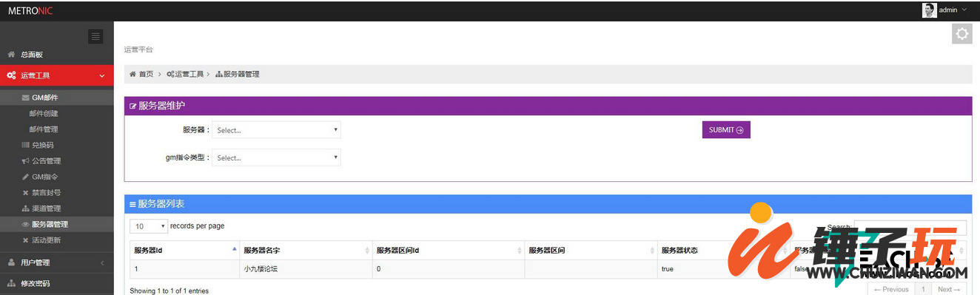980x295 pixels.
Task: Open the 服务器 Select dropdown
Action: 276,130
